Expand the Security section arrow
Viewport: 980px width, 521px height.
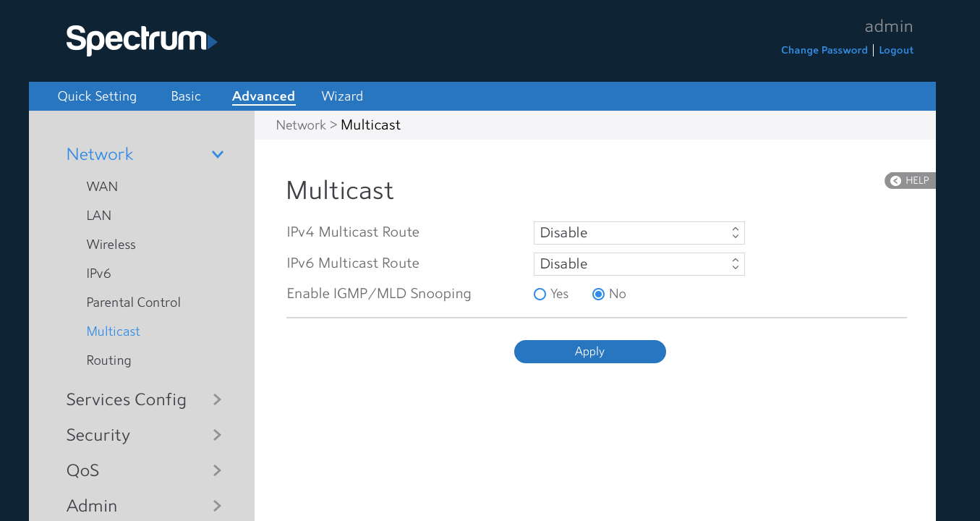217,435
